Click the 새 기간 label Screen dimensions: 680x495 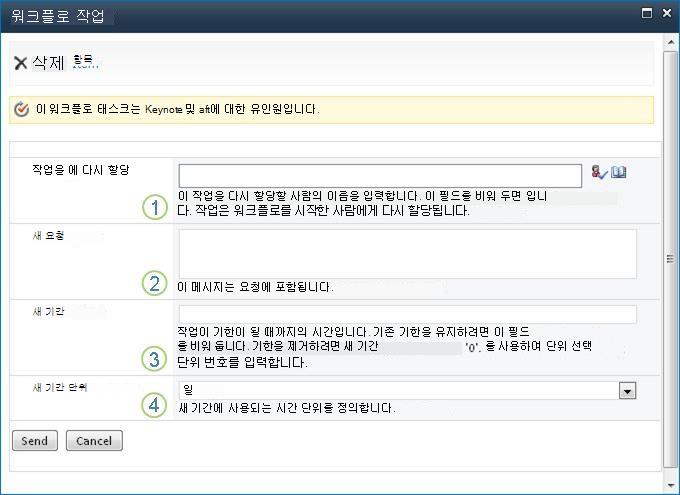tap(48, 311)
